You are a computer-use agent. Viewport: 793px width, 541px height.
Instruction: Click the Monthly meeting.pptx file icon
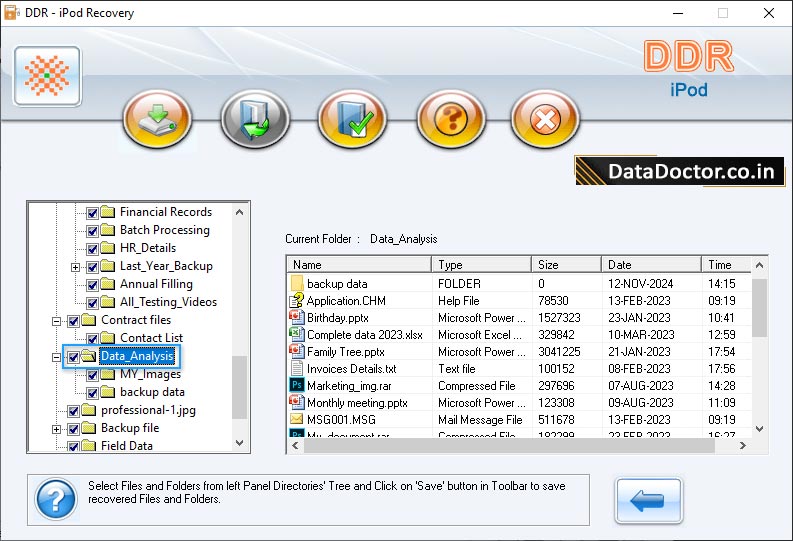click(296, 402)
